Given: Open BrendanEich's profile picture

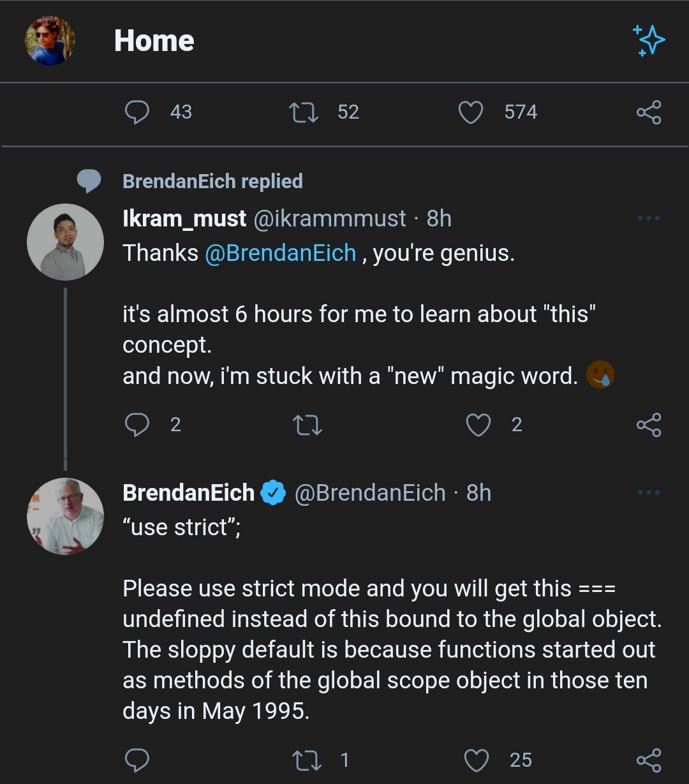Looking at the screenshot, I should [65, 516].
